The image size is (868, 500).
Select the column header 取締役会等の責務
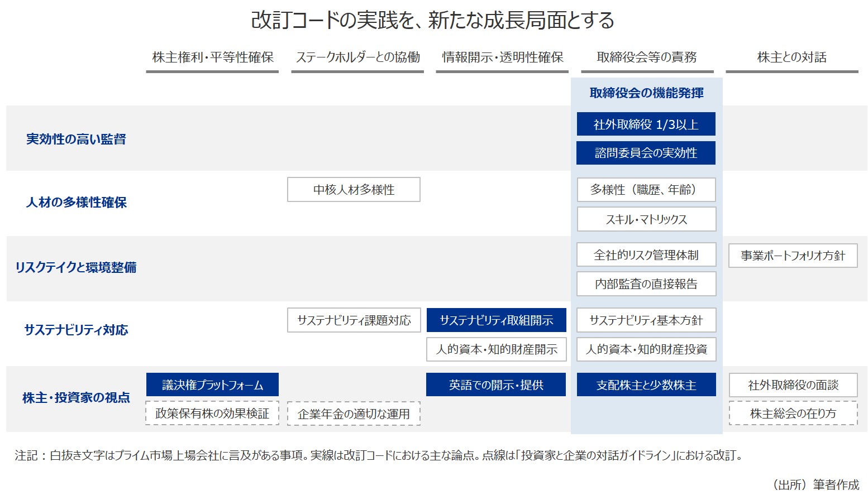[647, 57]
